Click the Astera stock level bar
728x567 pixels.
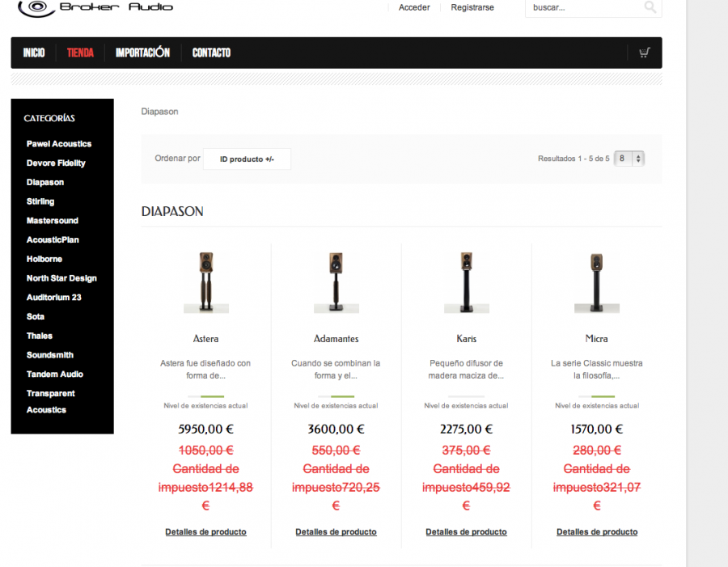pyautogui.click(x=205, y=396)
